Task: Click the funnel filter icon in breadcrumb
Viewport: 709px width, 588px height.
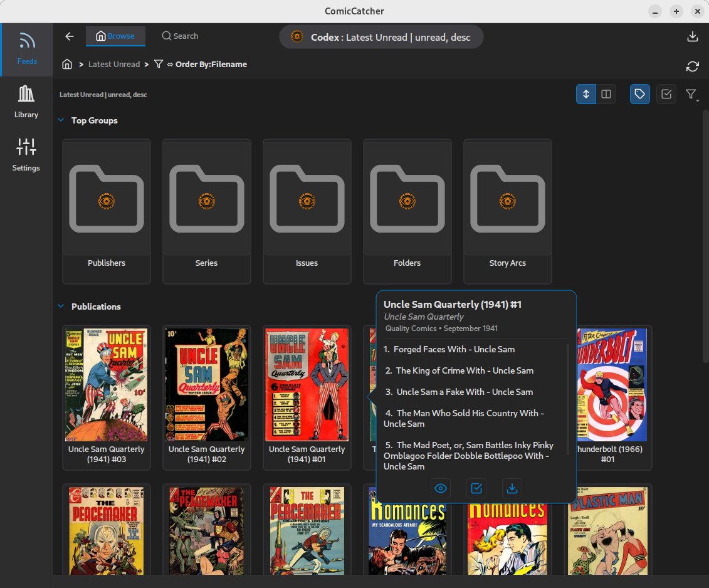Action: pyautogui.click(x=159, y=64)
